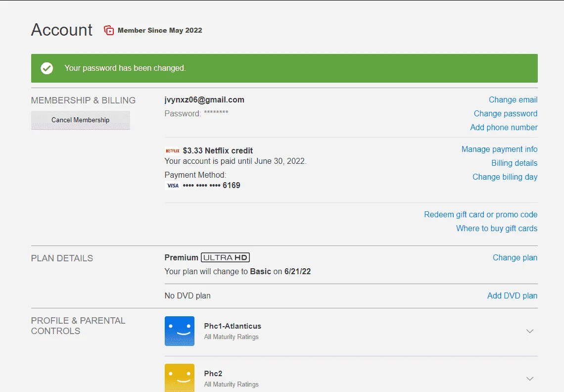Click Add phone number link
Screen dimensions: 564x392
(x=504, y=127)
